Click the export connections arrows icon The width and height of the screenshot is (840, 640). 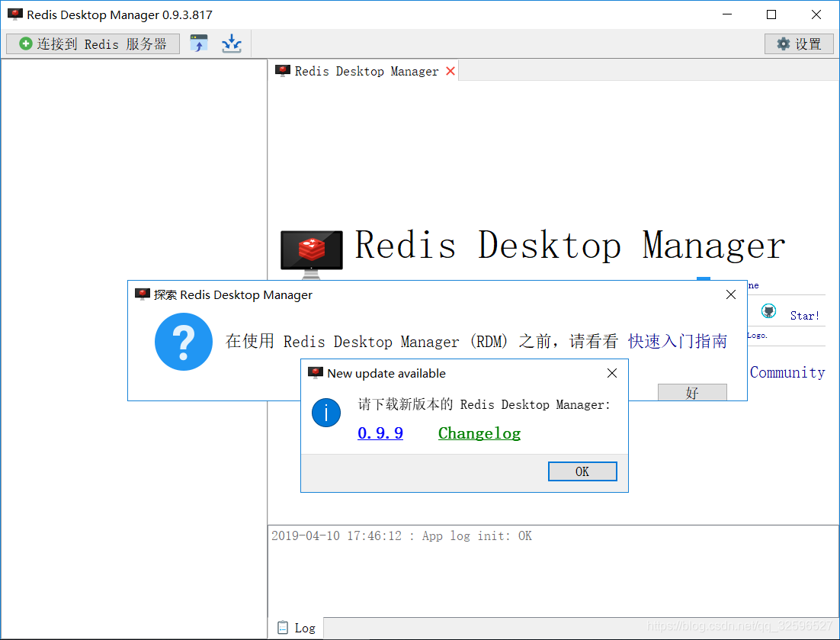(x=231, y=43)
